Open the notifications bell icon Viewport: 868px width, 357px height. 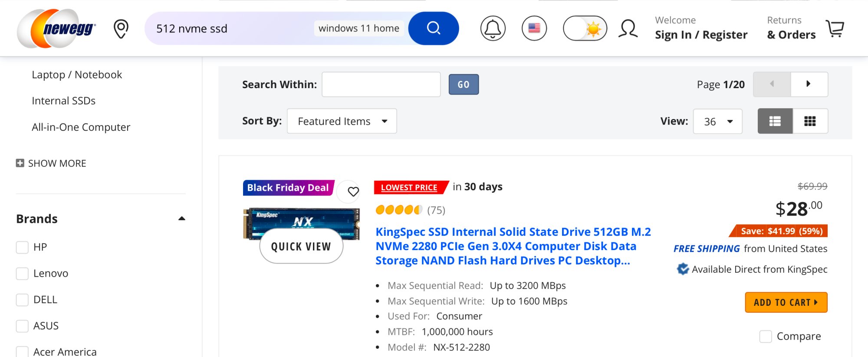[x=493, y=29]
